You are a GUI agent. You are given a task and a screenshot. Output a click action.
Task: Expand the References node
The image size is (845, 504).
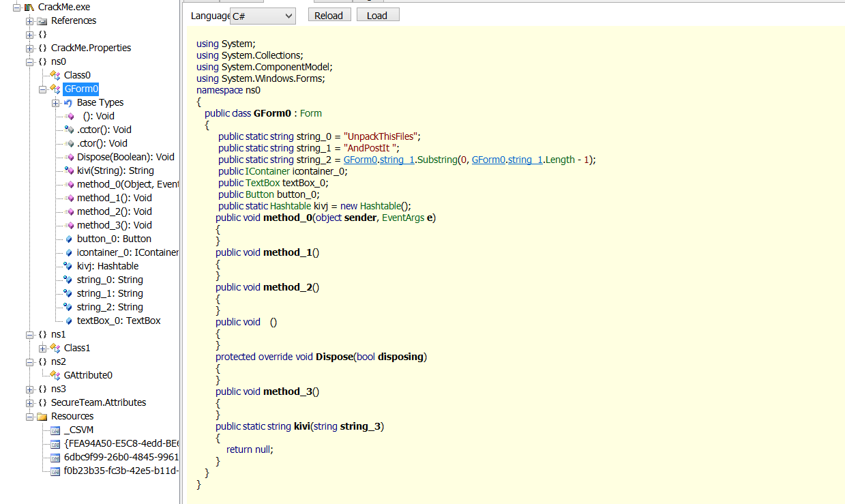[x=29, y=20]
